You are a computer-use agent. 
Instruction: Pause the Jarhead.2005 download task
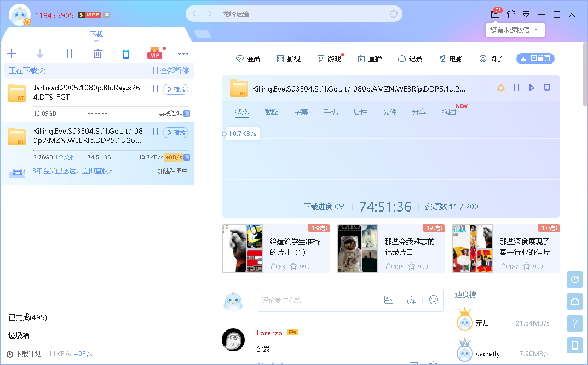155,88
